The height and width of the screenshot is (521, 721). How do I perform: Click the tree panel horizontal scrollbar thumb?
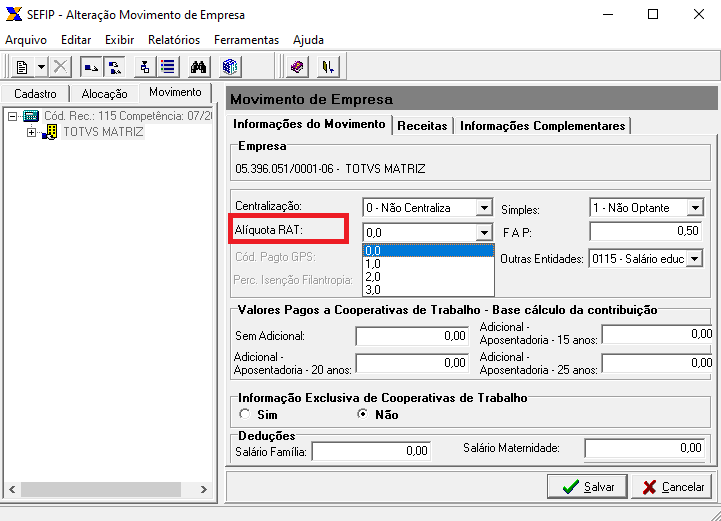pos(101,490)
